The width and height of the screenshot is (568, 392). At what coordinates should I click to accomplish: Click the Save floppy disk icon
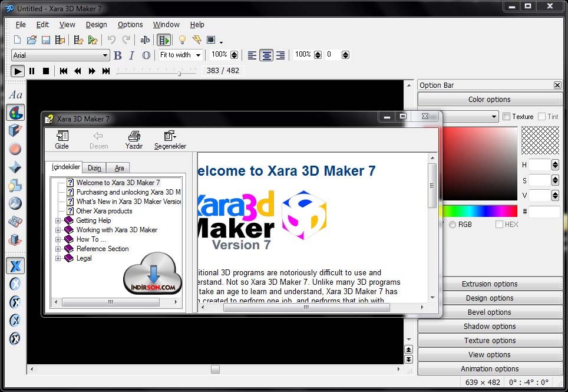point(45,40)
